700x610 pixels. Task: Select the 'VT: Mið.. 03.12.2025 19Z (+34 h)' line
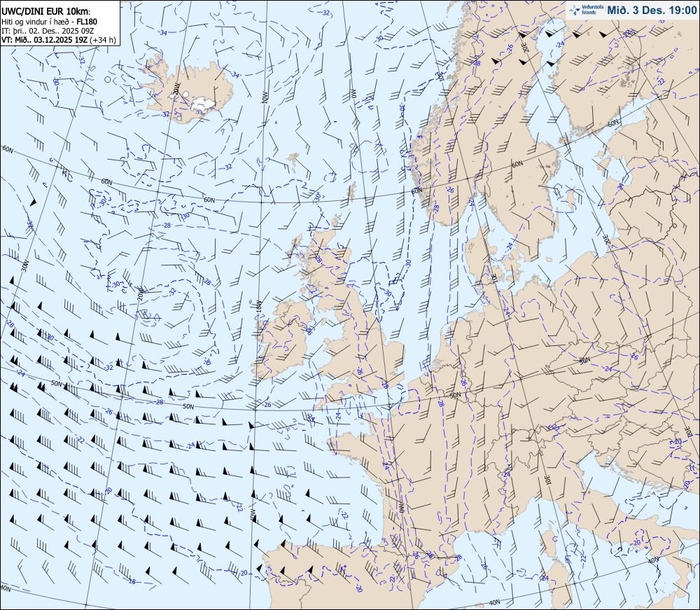(59, 40)
